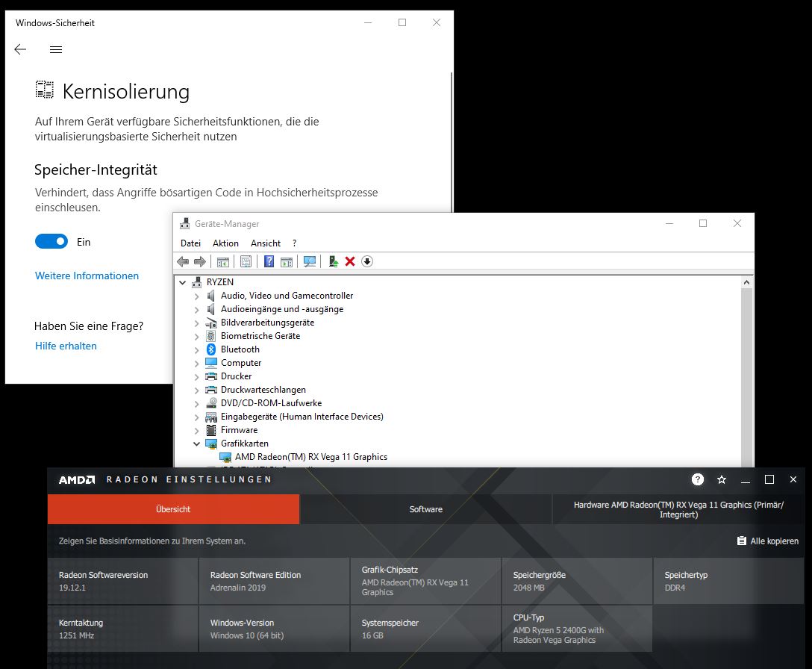Select the Bluetooth category label

(240, 349)
